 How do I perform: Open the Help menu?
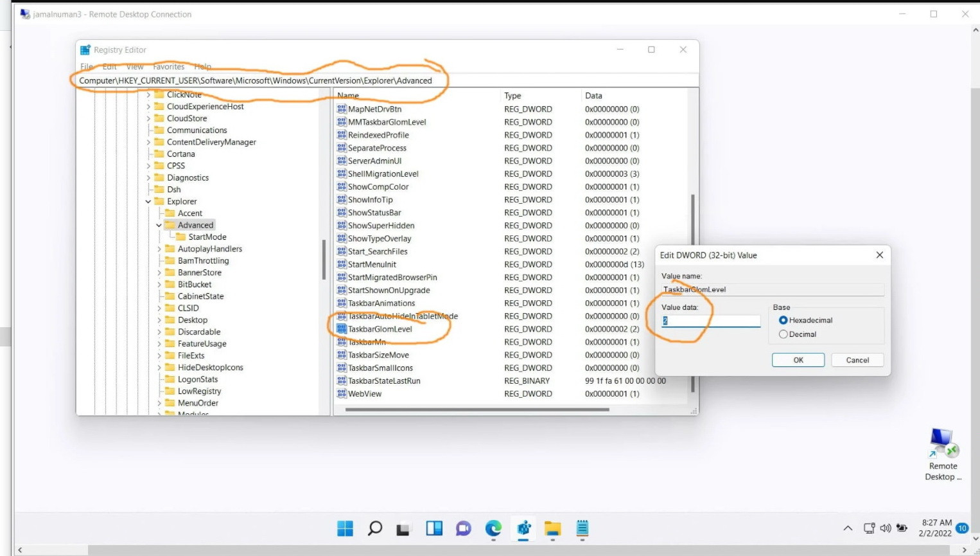(x=203, y=67)
